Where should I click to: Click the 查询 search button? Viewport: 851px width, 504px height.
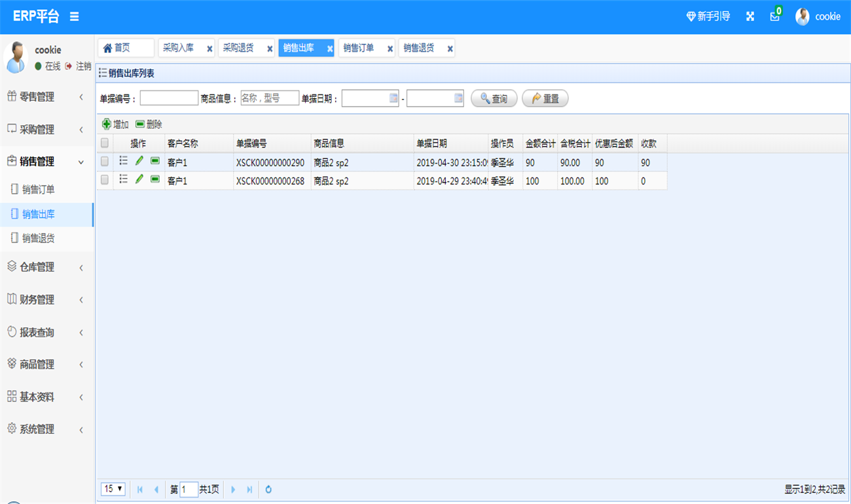494,98
